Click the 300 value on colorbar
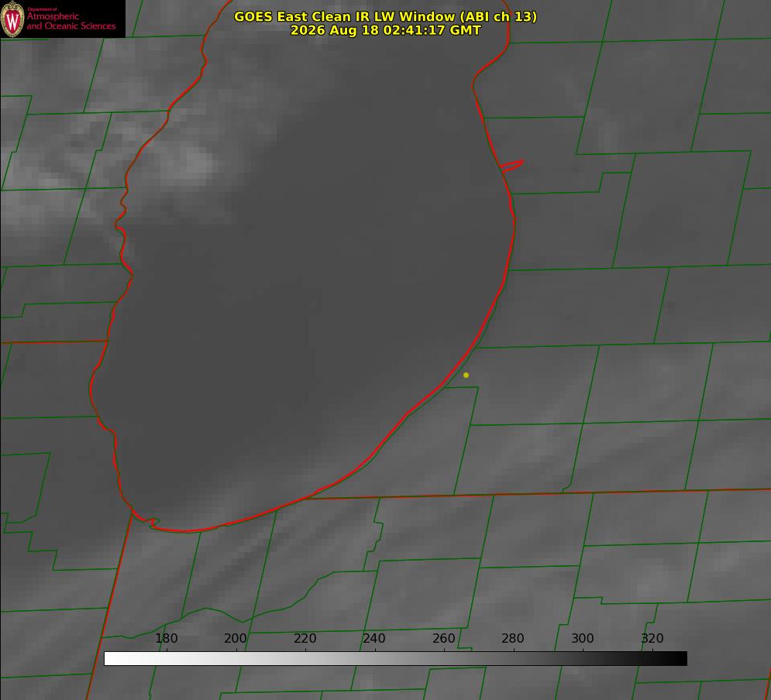 [583, 638]
